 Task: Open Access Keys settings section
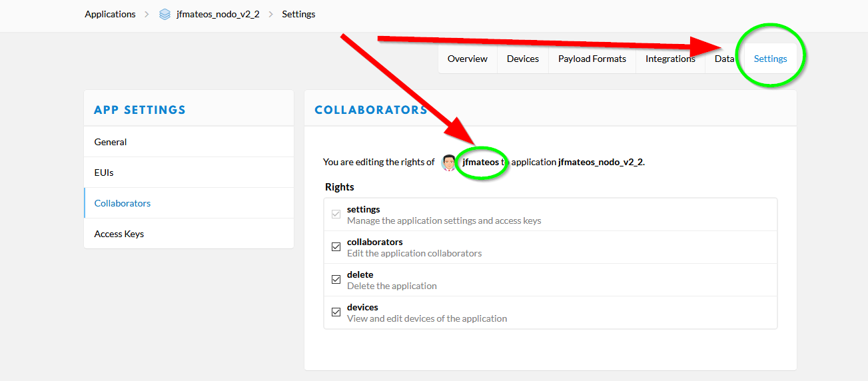119,234
